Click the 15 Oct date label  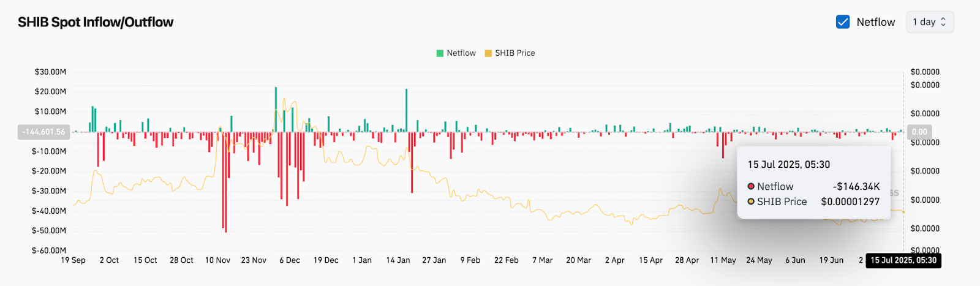[x=145, y=260]
